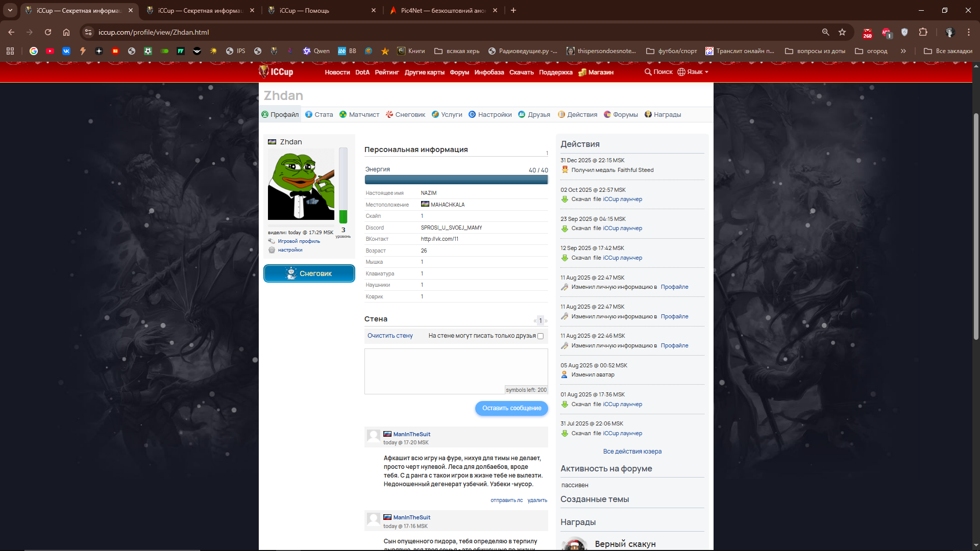Open the site Поиск search icon
980x551 pixels.
(x=648, y=72)
